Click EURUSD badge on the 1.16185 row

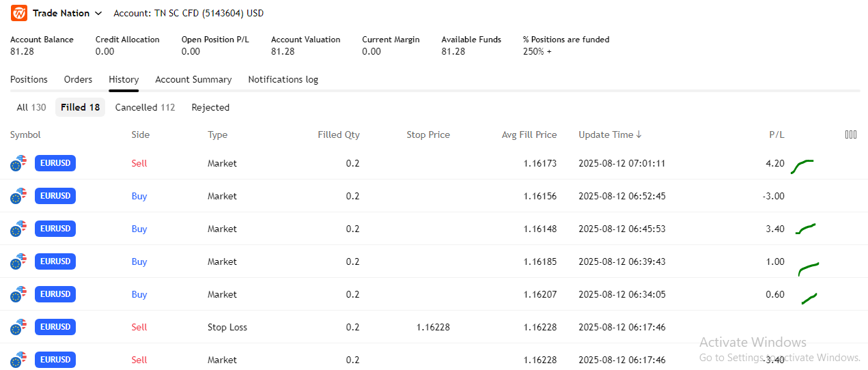(x=55, y=261)
